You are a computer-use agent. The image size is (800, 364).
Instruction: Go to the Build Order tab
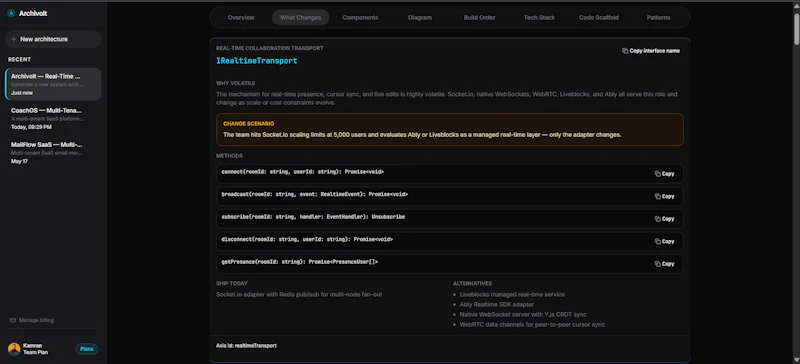coord(480,17)
